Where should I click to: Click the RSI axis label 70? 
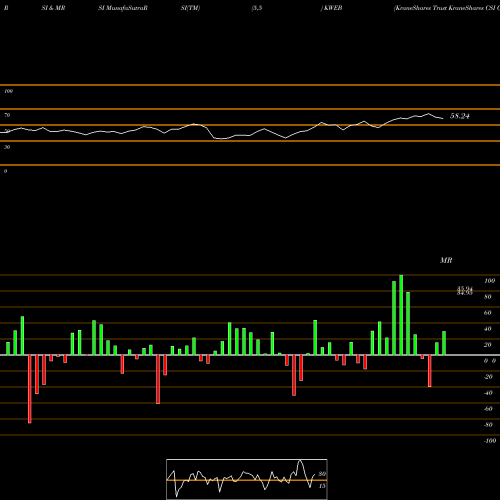[x=7, y=115]
